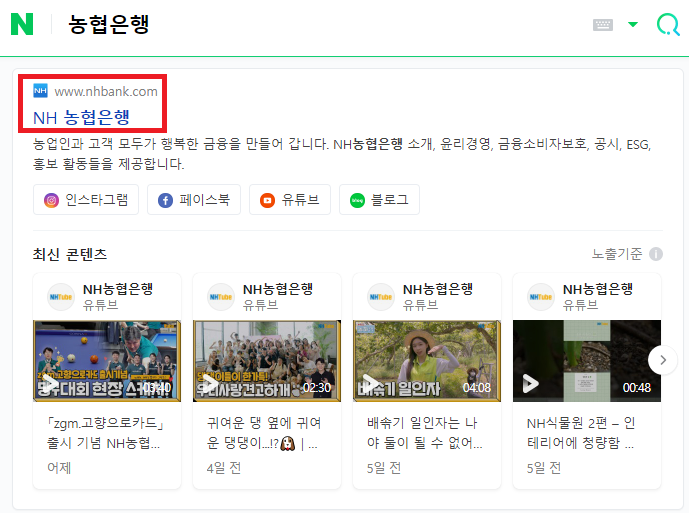Open the NH 농협은행 title link

(x=81, y=117)
